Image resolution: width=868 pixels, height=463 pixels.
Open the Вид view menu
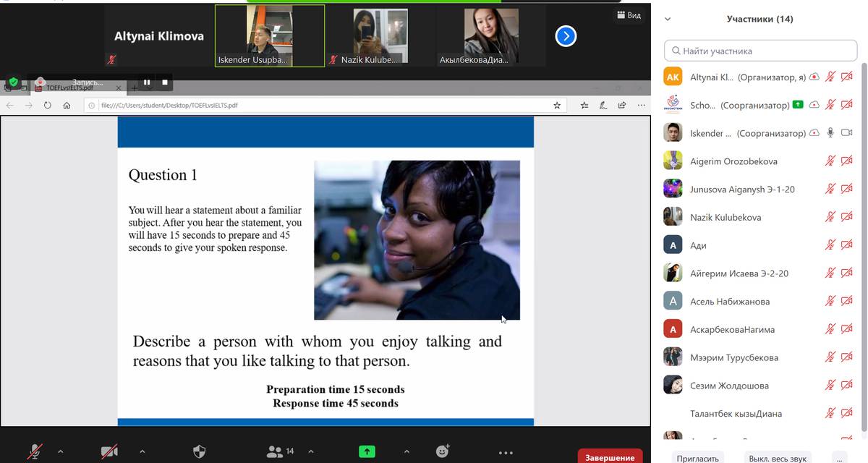[x=629, y=15]
